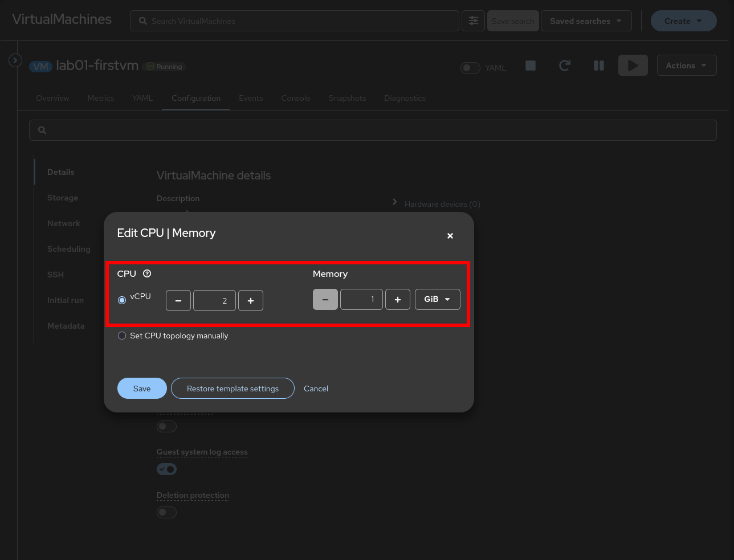Open the Saved searches dropdown
The width and height of the screenshot is (734, 560).
pyautogui.click(x=586, y=21)
